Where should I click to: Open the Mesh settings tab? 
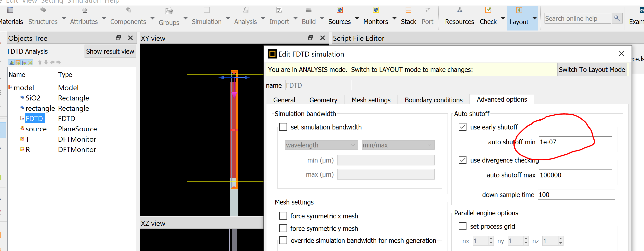click(x=371, y=100)
